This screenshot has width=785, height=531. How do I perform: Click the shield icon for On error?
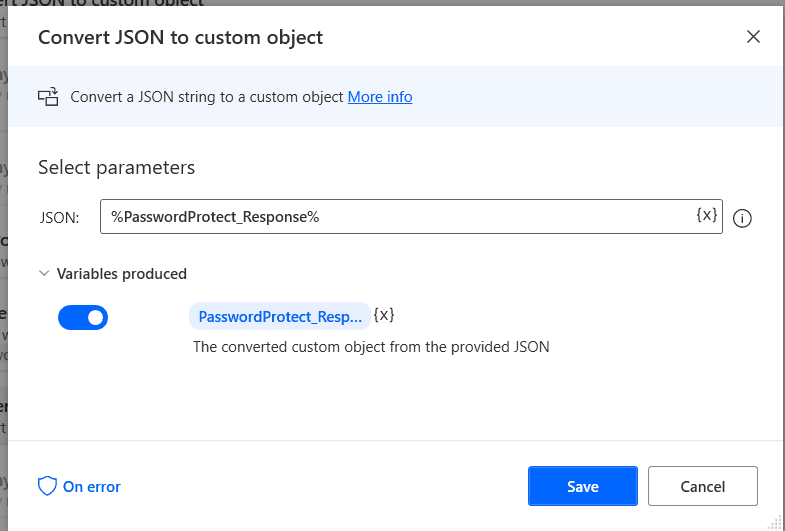pos(47,487)
